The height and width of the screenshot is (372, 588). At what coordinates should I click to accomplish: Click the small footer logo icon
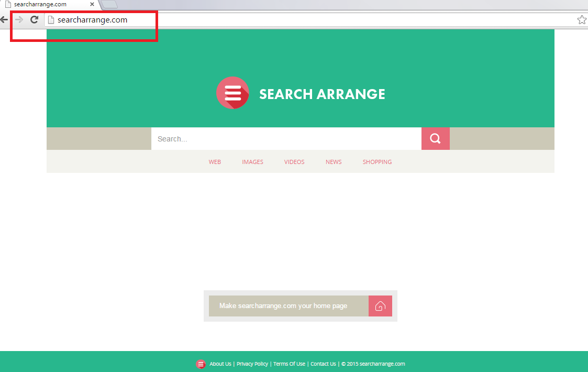coord(201,364)
